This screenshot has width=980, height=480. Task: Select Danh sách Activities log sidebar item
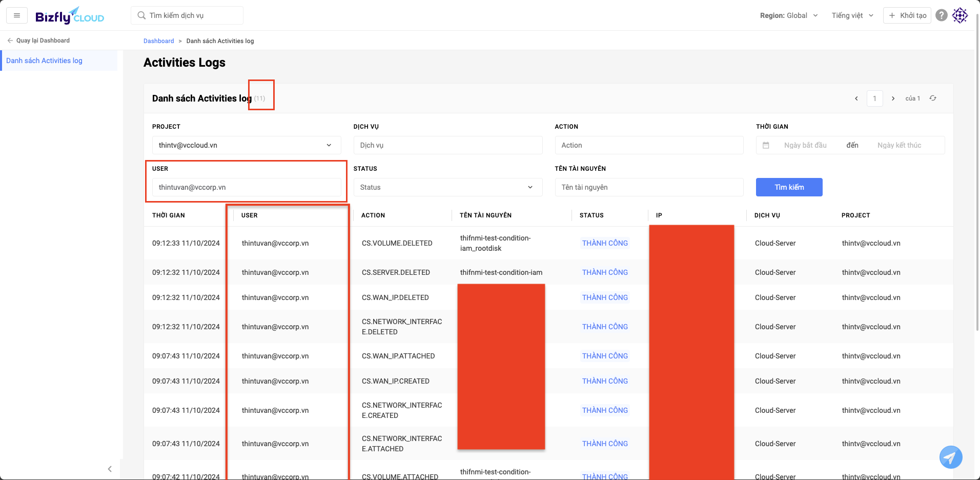[44, 61]
